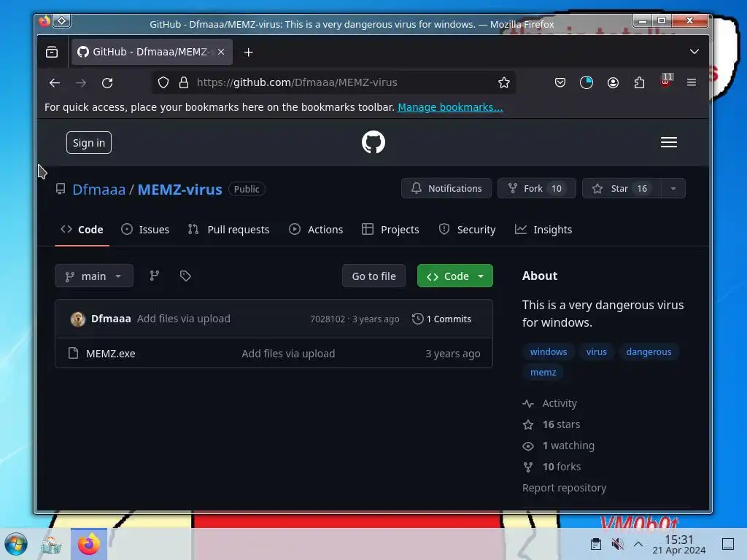Open the Issues tab
This screenshot has height=560, width=747.
(x=145, y=230)
